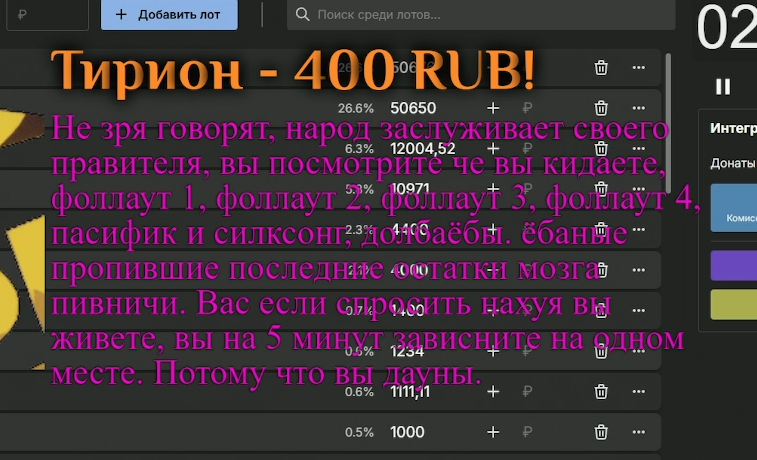The width and height of the screenshot is (757, 460).
Task: Click the plus icon on the 1000 lot
Action: coord(493,432)
